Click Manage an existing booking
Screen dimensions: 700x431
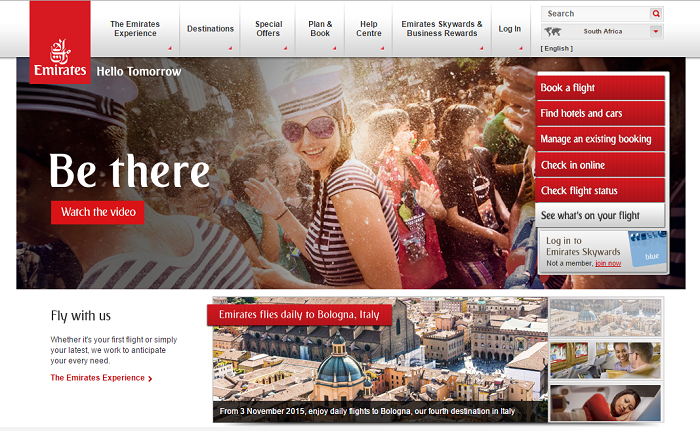pyautogui.click(x=600, y=139)
